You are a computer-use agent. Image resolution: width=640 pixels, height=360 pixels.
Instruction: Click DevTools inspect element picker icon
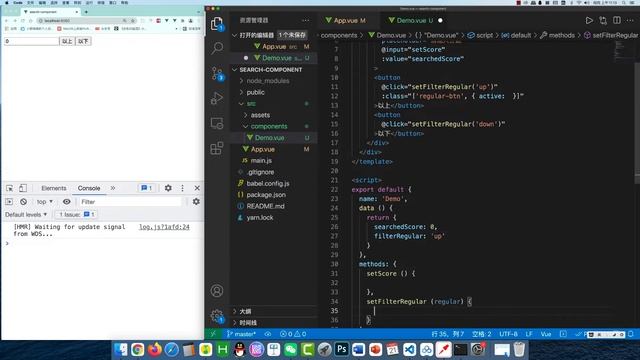[x=9, y=188]
